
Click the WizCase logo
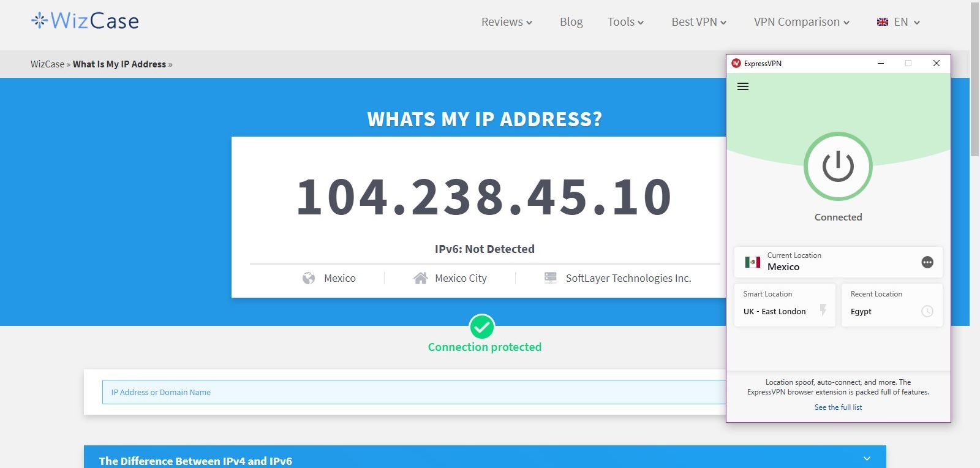click(85, 21)
